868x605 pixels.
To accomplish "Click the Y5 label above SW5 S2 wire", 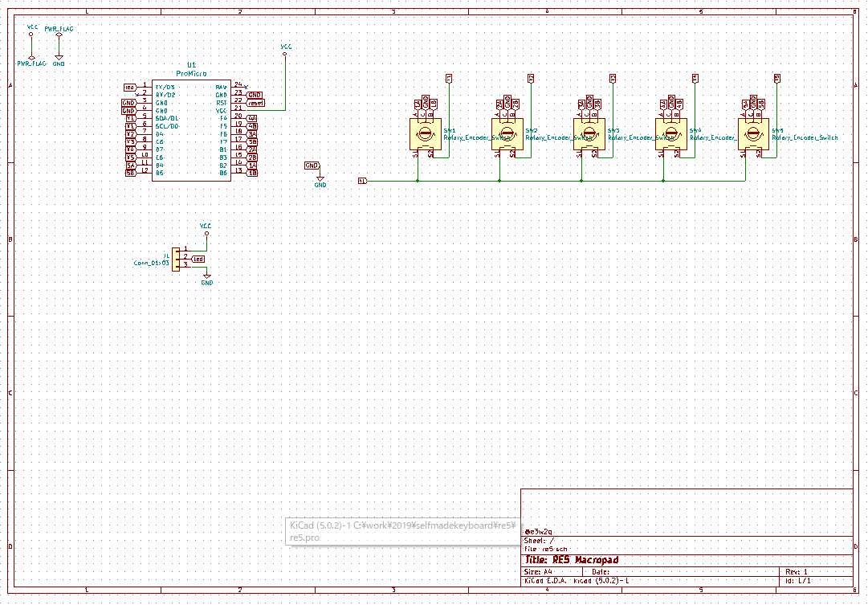I will click(x=777, y=79).
